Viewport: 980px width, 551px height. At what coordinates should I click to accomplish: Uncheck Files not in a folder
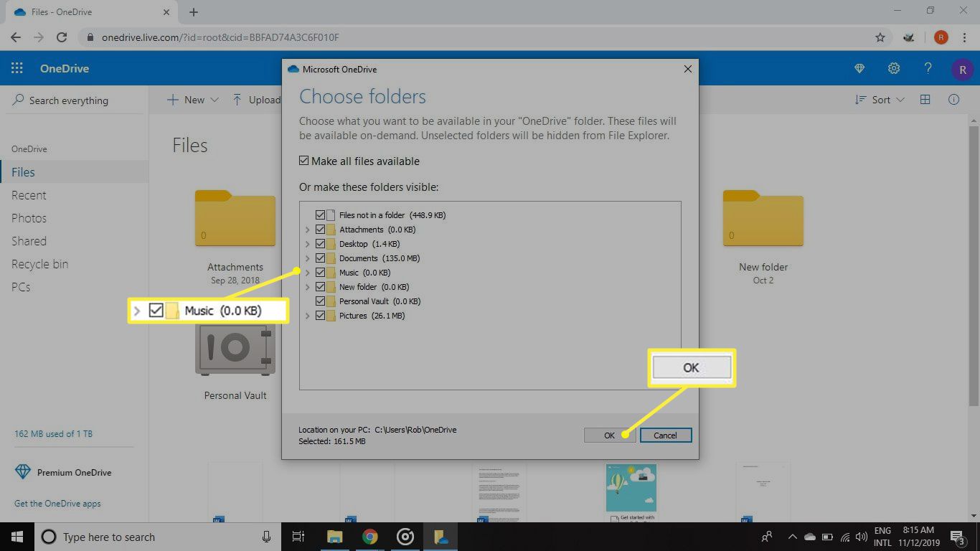[x=320, y=215]
